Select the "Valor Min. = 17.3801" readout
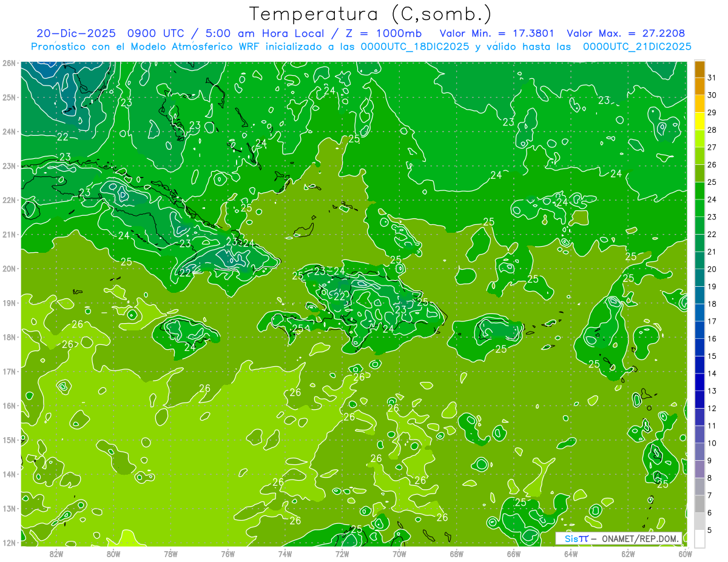 point(497,33)
